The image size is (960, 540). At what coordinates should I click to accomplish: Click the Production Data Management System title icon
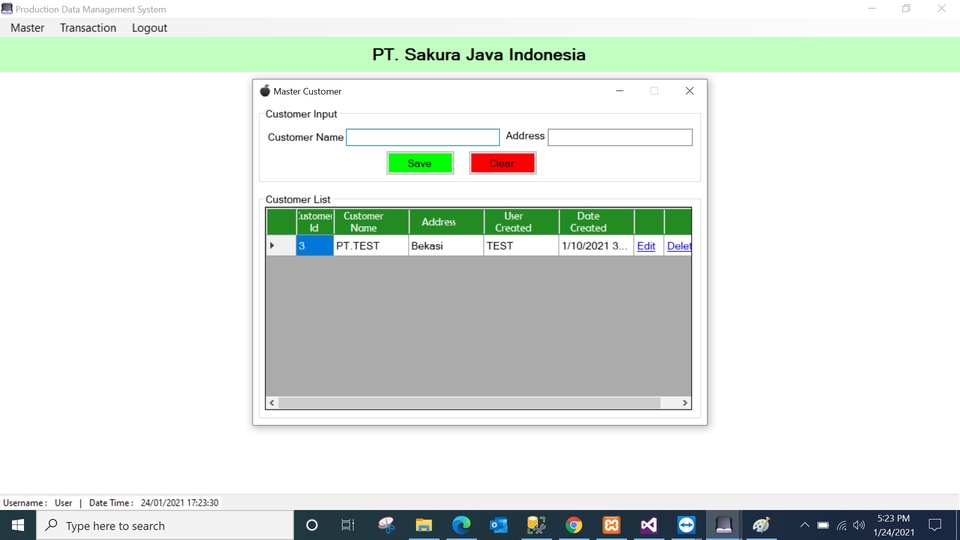(x=7, y=9)
